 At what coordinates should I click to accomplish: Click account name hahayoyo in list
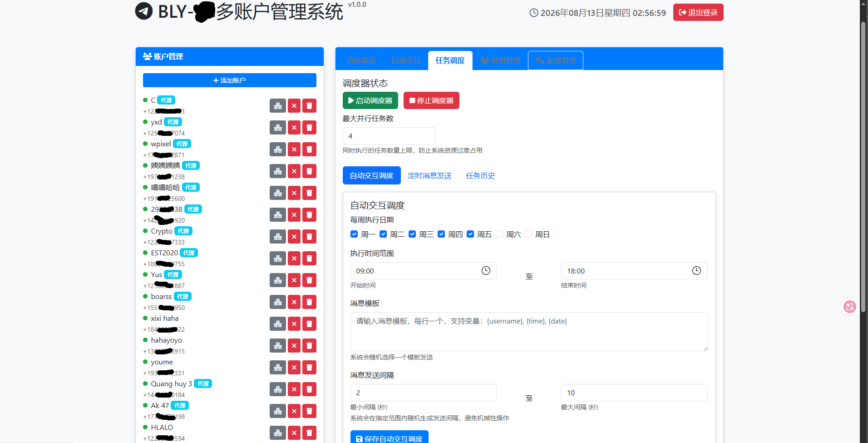166,340
